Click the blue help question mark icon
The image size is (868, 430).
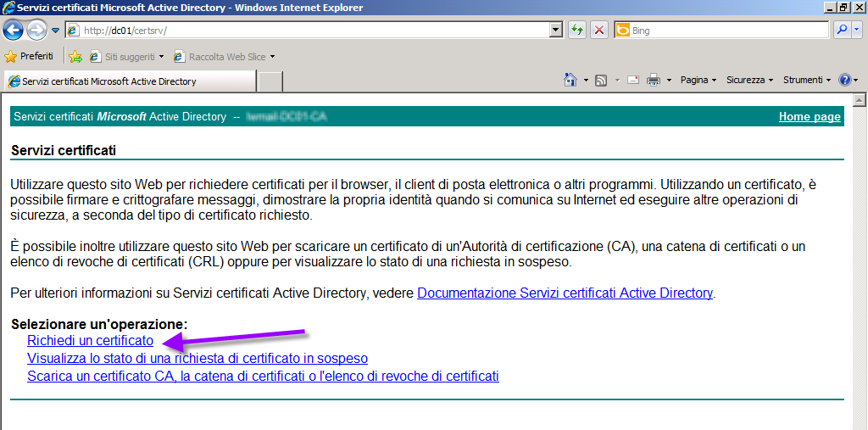click(845, 81)
